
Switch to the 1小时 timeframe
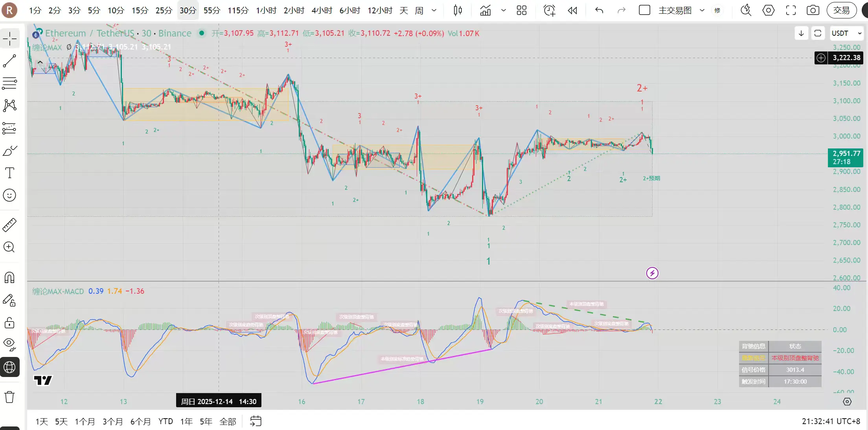pos(266,11)
